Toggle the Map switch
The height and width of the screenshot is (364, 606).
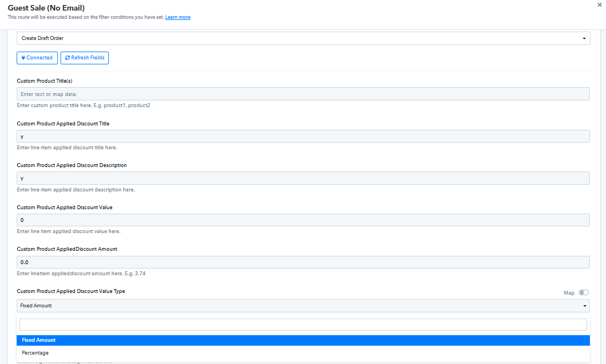(584, 292)
